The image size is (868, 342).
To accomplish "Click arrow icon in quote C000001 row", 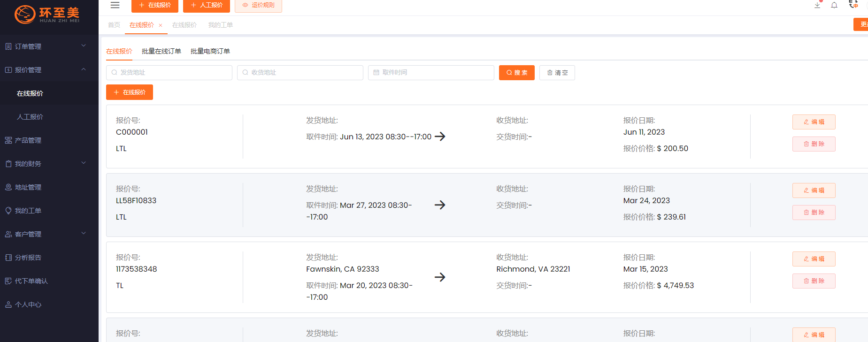I will (440, 137).
